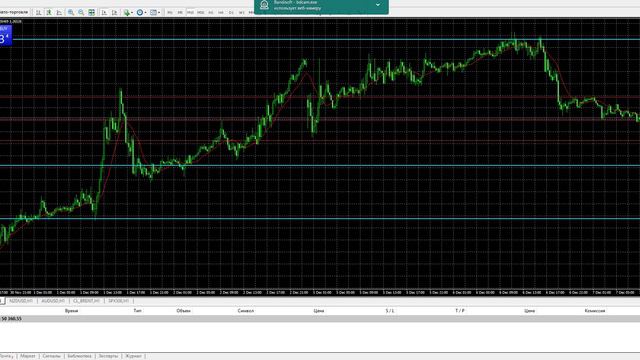
Task: Enable auto scroll chart icon
Action: coord(104,13)
